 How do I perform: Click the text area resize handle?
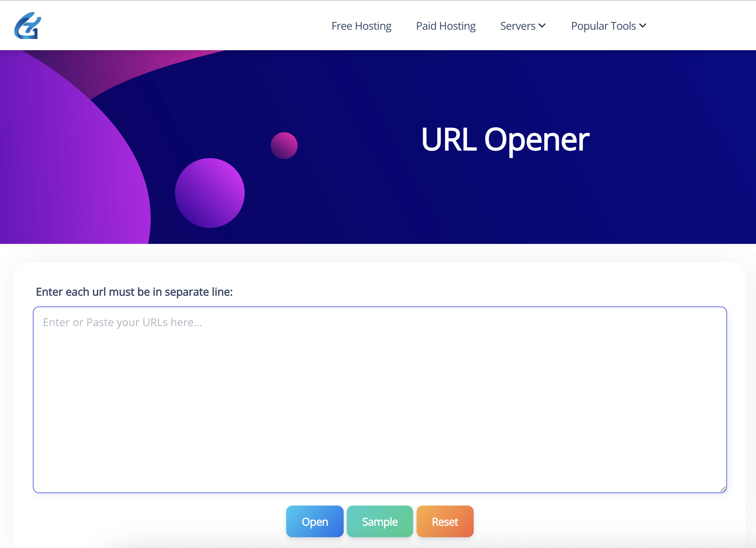723,489
